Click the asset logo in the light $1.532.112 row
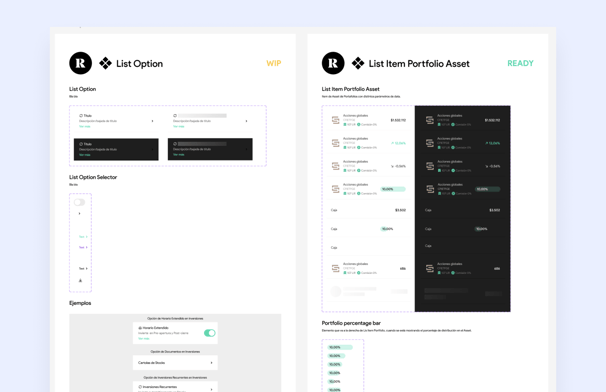Screen dimensions: 606x392 pyautogui.click(x=335, y=120)
